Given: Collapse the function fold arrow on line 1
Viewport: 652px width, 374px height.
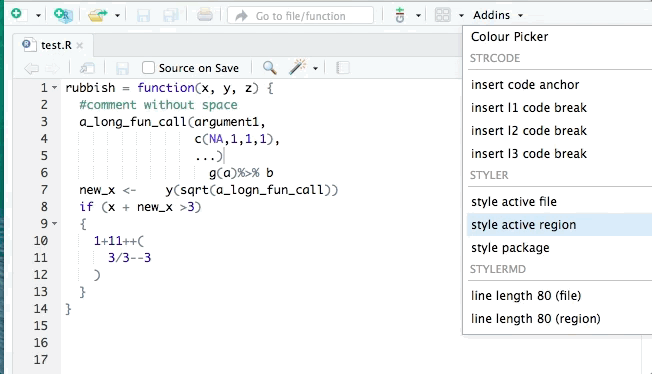Looking at the screenshot, I should [x=54, y=88].
